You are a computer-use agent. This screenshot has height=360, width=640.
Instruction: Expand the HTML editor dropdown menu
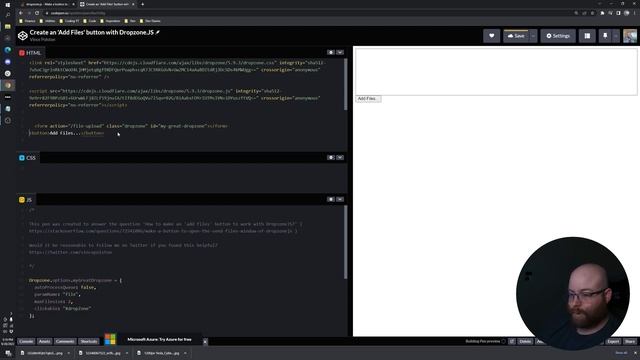pos(340,52)
